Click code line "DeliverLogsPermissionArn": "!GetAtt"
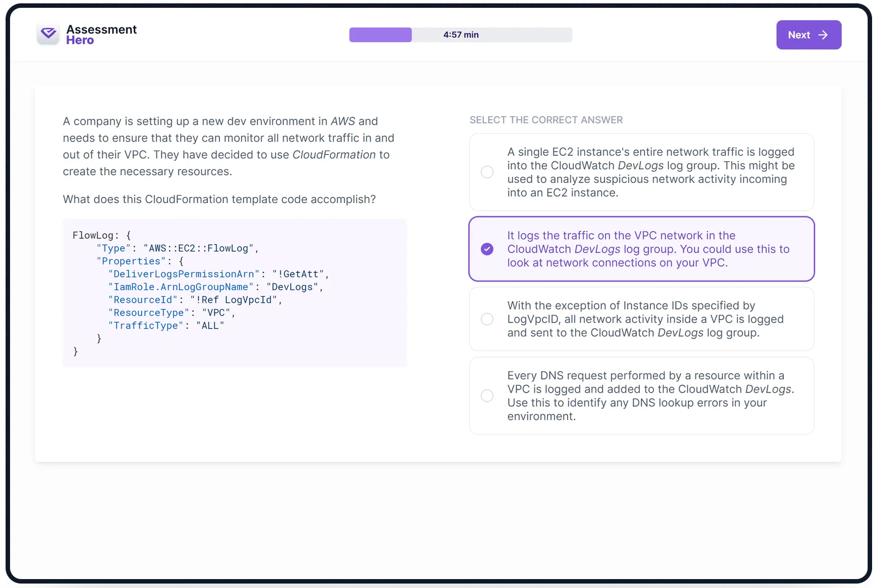The image size is (876, 588). point(219,274)
